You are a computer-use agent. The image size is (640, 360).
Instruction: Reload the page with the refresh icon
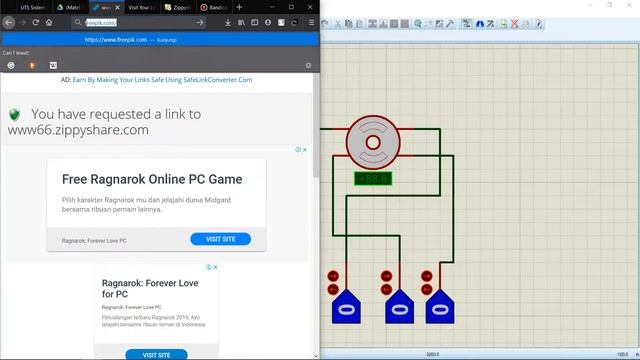pos(36,22)
